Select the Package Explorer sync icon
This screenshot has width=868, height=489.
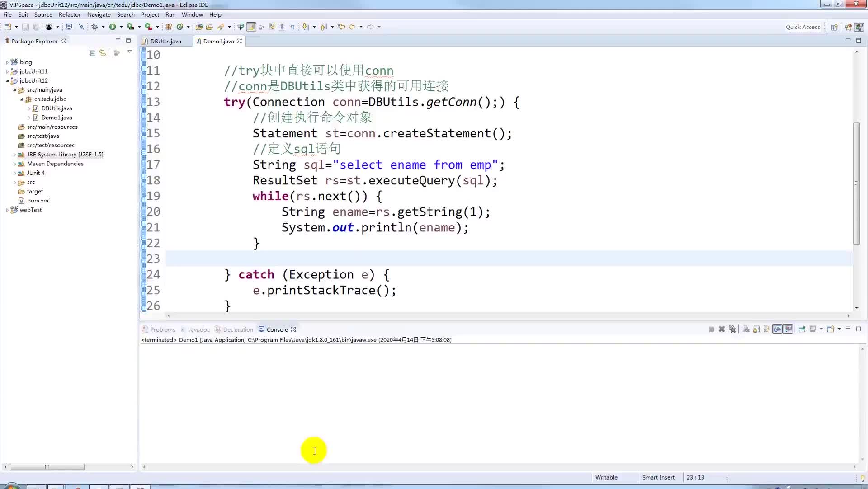pyautogui.click(x=103, y=53)
